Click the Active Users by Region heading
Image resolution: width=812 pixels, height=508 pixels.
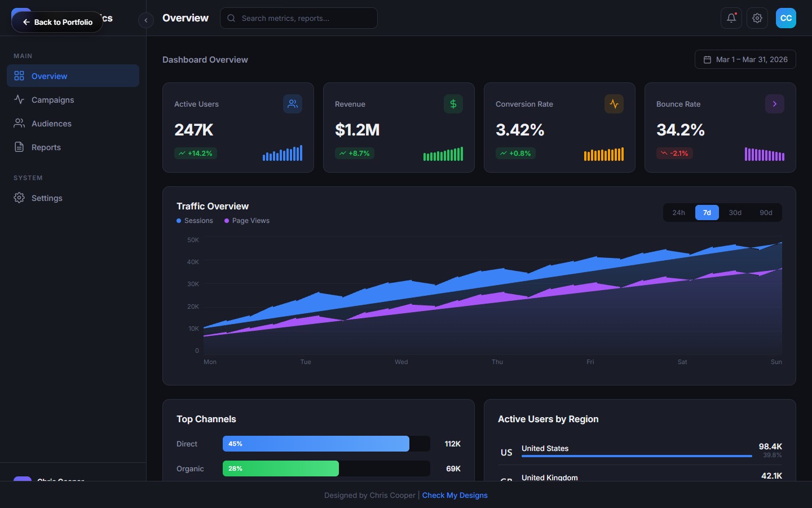pos(548,419)
